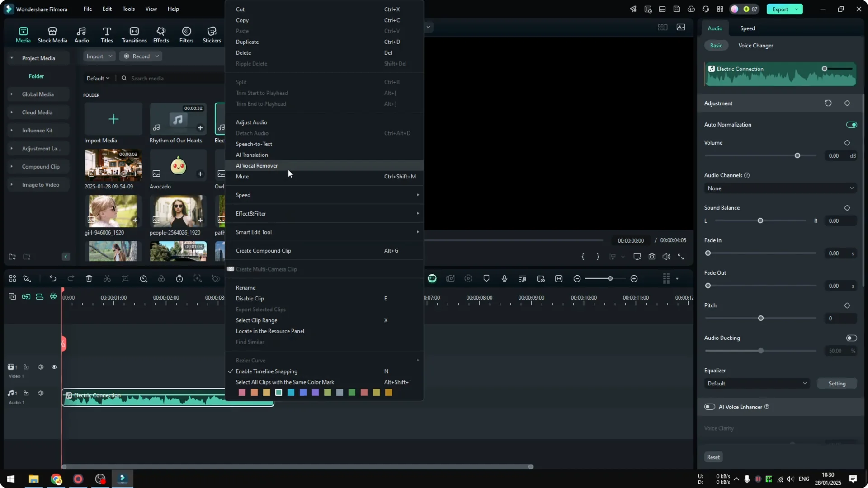Enable the Audio Ducking toggle
Screen dimensions: 868x488
coord(852,338)
